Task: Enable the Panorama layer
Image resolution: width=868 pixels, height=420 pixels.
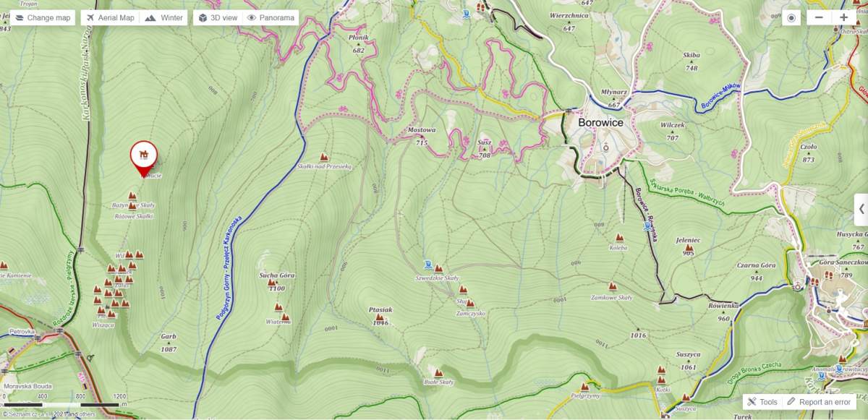Action: [x=271, y=18]
